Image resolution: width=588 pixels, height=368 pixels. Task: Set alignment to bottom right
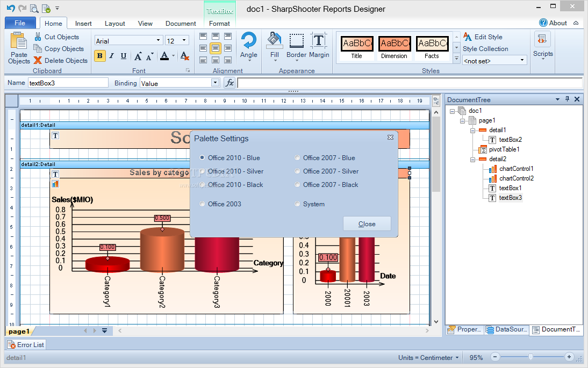(x=228, y=60)
